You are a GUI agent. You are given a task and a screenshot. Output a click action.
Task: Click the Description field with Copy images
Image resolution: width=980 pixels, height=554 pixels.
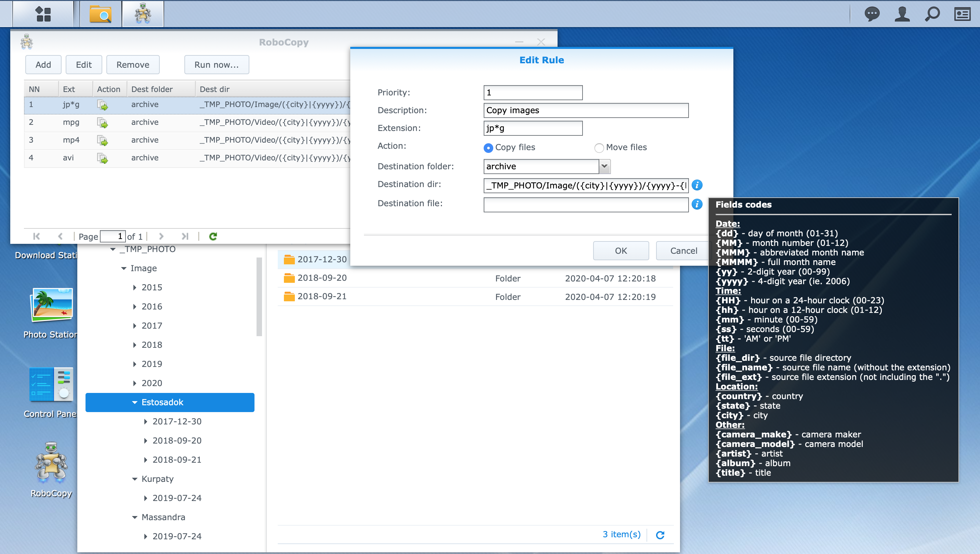pyautogui.click(x=586, y=110)
